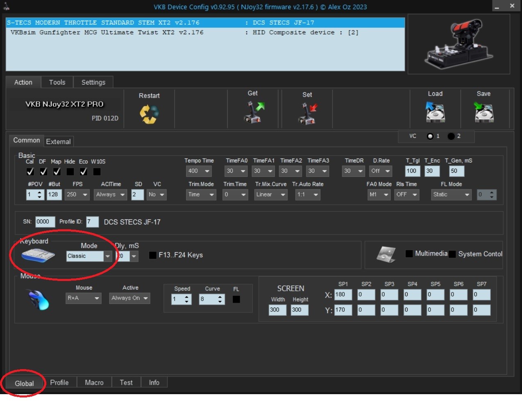Select VC radio option 2

(451, 136)
